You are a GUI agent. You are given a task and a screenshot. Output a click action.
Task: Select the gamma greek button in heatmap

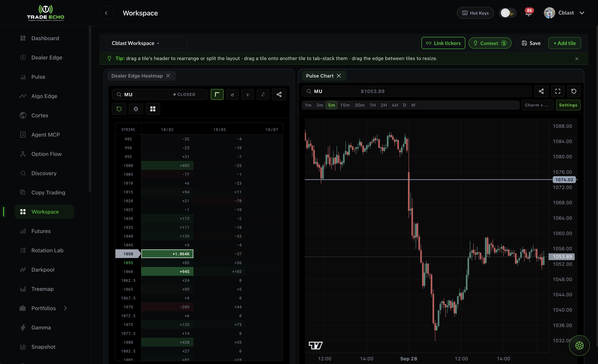tap(217, 94)
